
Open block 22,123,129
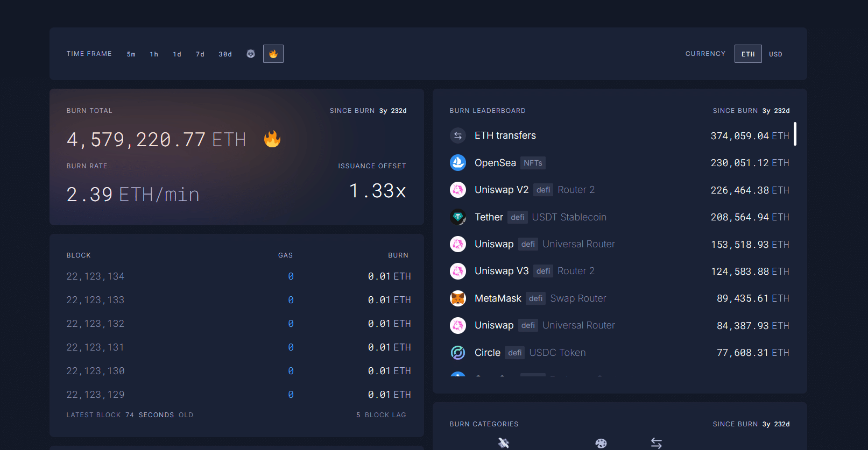click(95, 395)
